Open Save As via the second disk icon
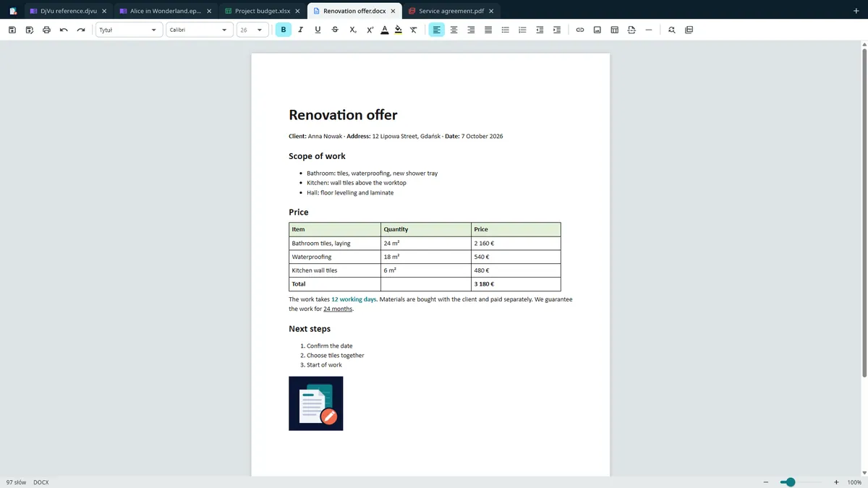Viewport: 868px width, 488px height. (30, 30)
